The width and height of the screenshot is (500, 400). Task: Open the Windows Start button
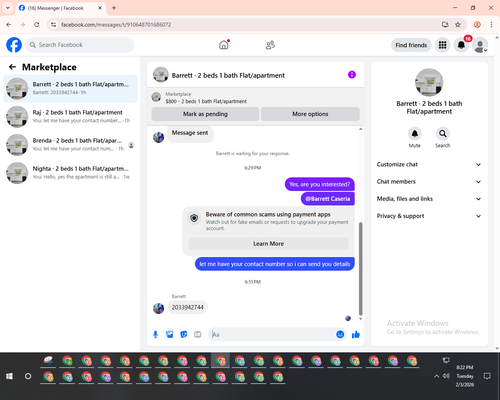(9, 376)
